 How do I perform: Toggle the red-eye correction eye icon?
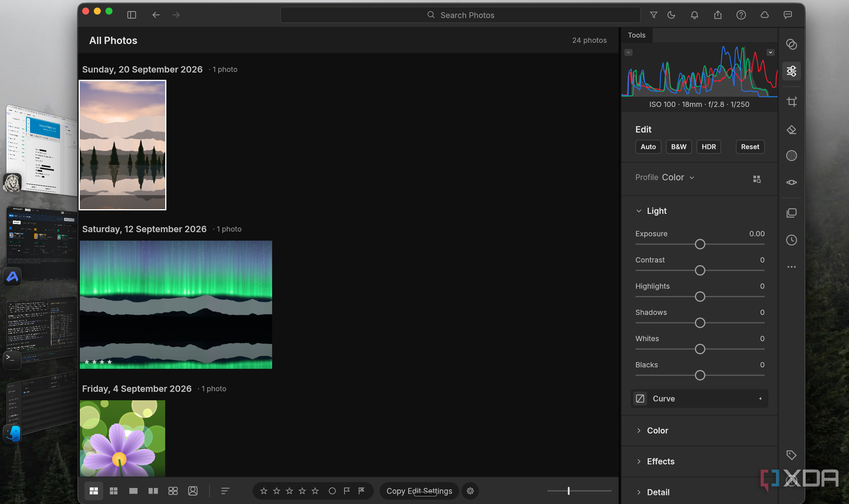point(791,182)
